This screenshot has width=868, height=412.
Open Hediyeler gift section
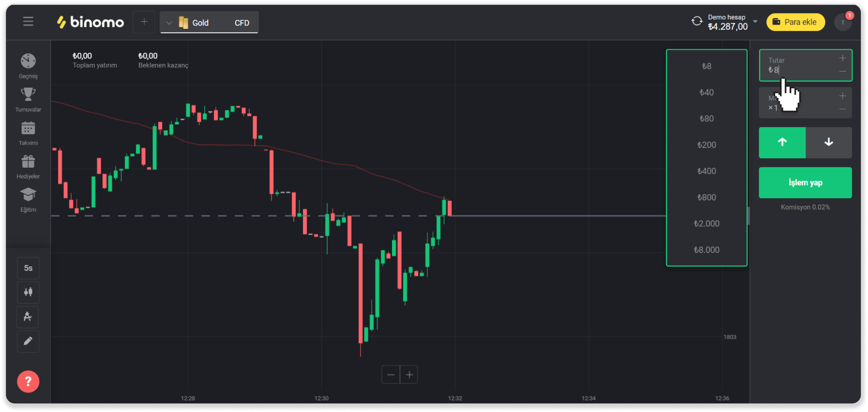click(28, 166)
